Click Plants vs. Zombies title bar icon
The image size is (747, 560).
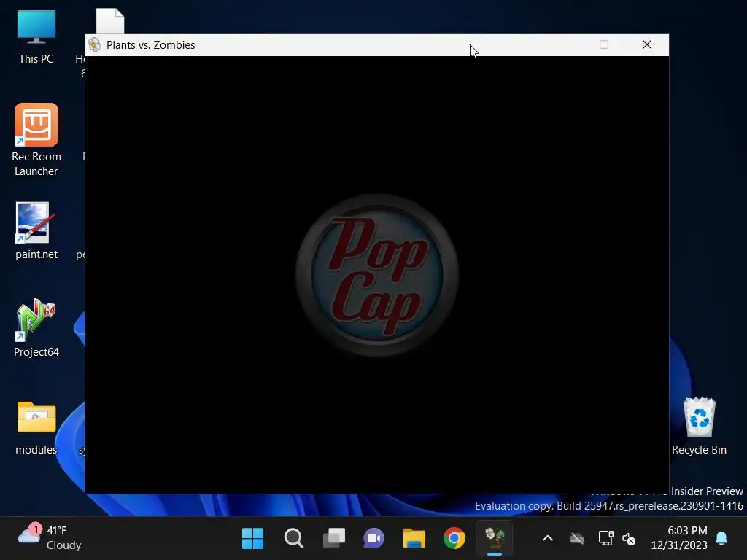(x=94, y=44)
